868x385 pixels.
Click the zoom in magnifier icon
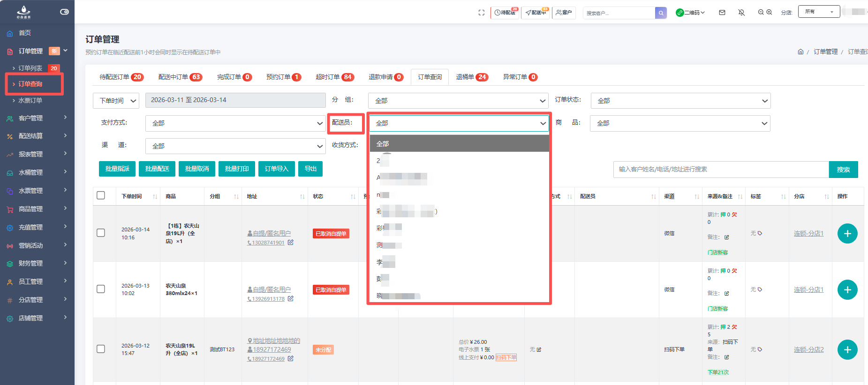point(769,13)
